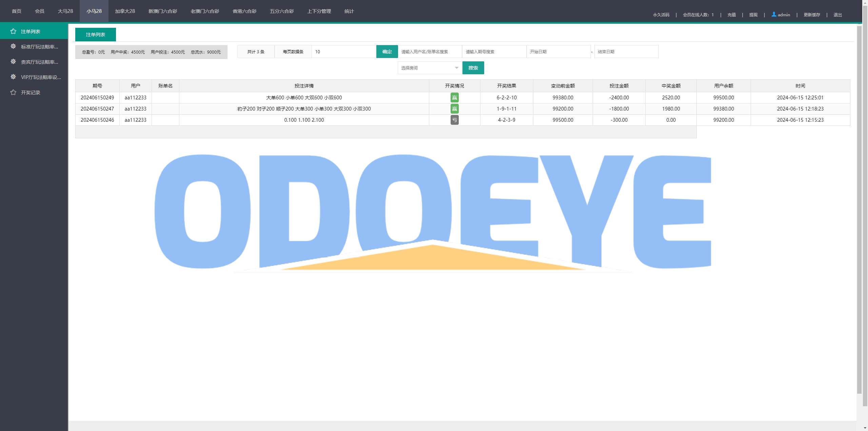The width and height of the screenshot is (868, 431).
Task: Click gear icon beside VIP厅玩法赔率设
Action: pyautogui.click(x=13, y=77)
